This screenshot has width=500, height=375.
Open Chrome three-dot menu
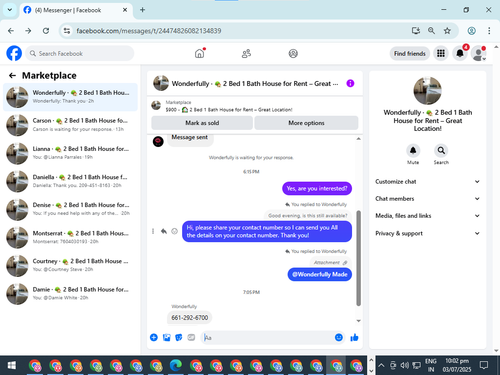click(x=489, y=31)
